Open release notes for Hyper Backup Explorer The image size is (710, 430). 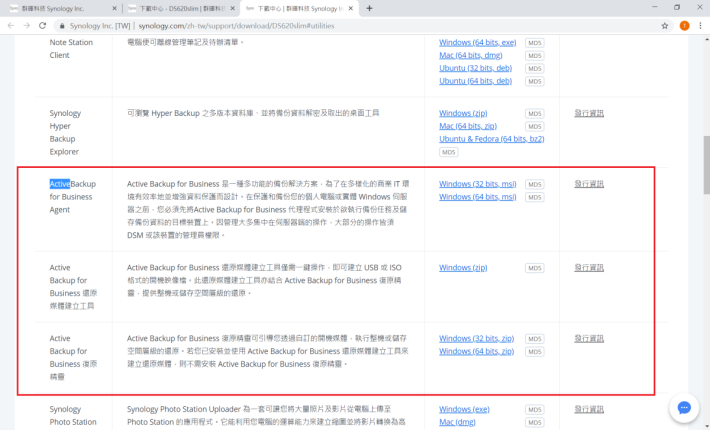point(589,113)
